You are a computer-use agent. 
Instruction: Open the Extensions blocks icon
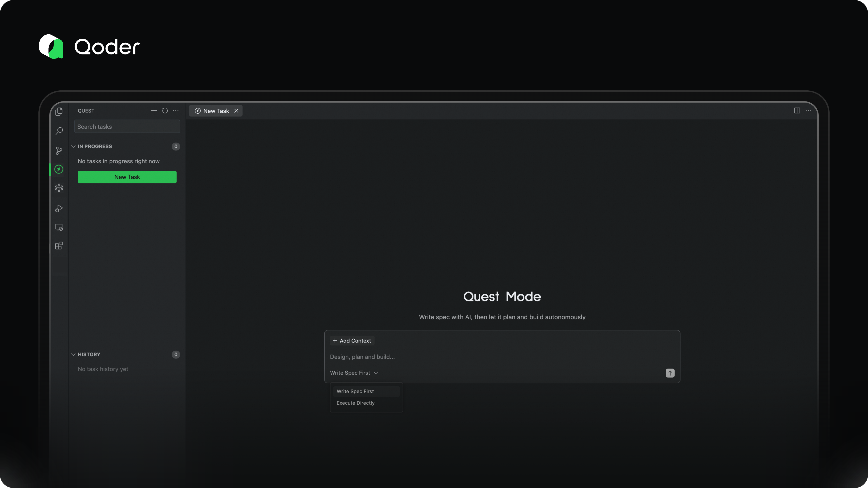click(59, 246)
